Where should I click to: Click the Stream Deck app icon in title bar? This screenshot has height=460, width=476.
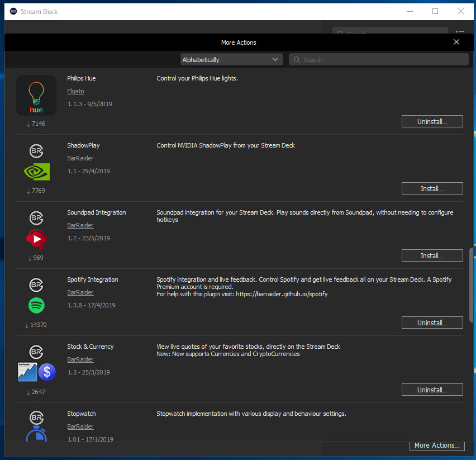point(13,12)
